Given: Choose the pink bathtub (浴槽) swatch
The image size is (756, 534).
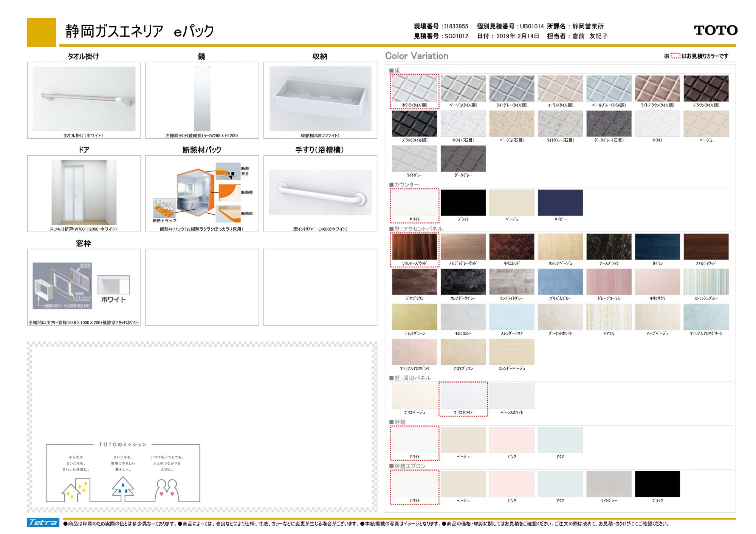Looking at the screenshot, I should point(512,440).
